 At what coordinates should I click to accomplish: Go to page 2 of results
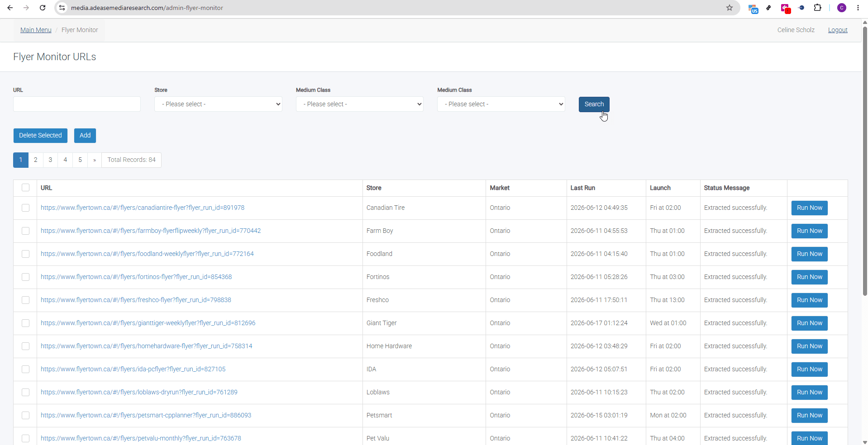point(35,160)
